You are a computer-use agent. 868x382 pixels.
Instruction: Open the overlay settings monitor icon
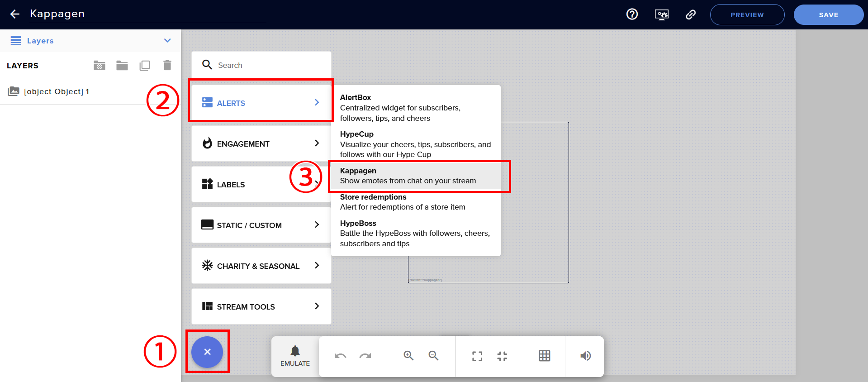[662, 14]
